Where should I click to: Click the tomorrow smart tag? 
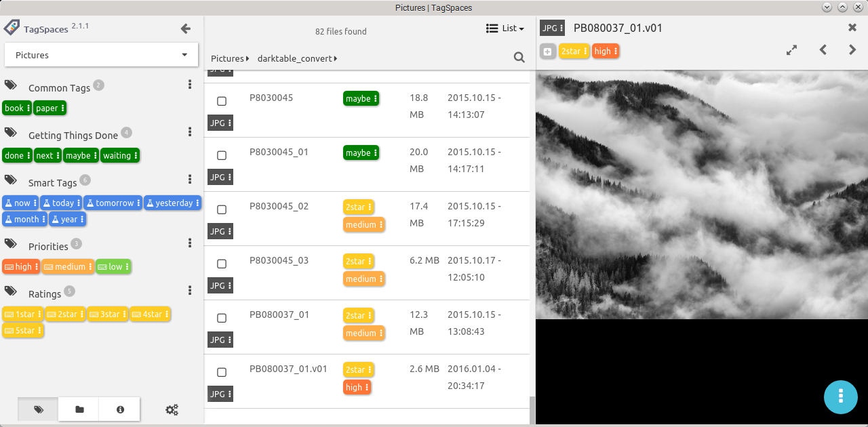113,203
